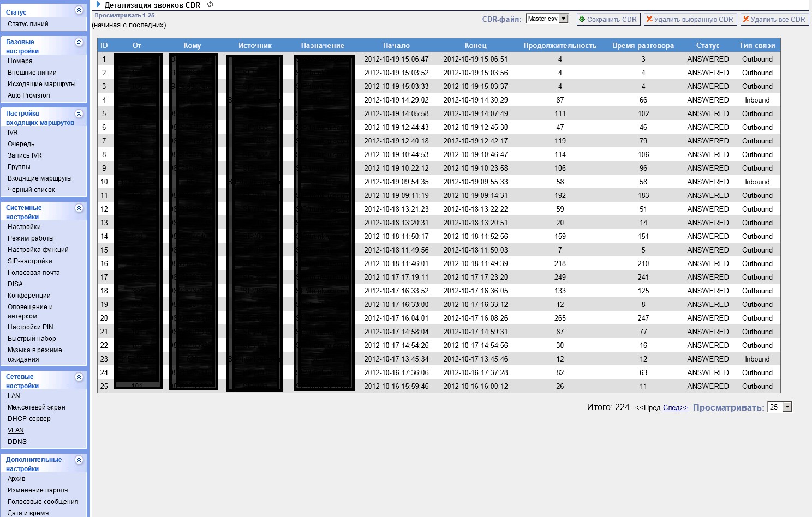Open Исходящие маршруты in the sidebar

pyautogui.click(x=41, y=84)
